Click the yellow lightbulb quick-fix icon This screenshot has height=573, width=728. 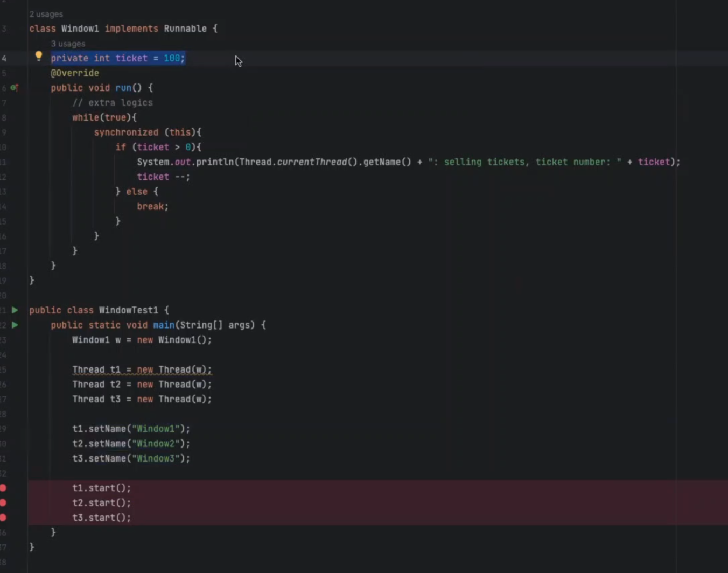click(38, 56)
